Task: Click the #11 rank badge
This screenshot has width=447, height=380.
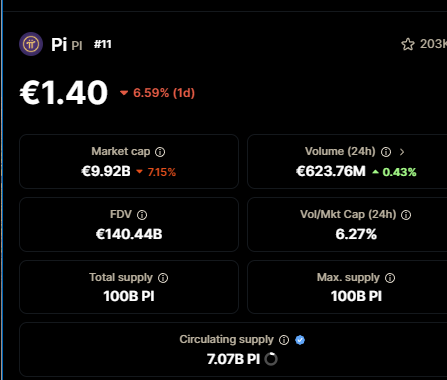Action: click(103, 44)
